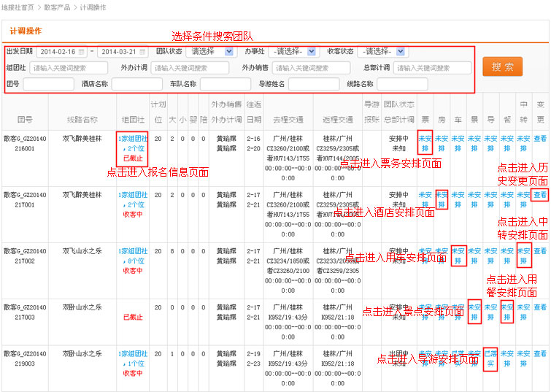Open ticket 未安排 link for group 216001

(425, 142)
